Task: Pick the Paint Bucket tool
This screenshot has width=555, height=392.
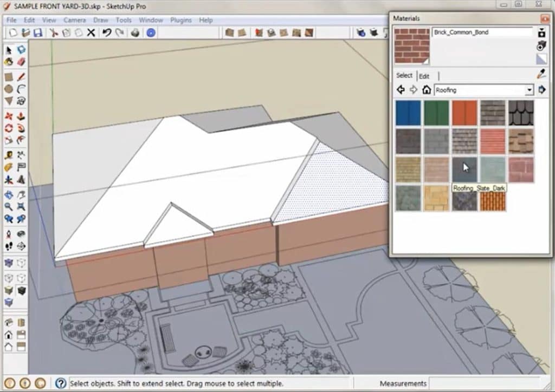Action: point(9,62)
